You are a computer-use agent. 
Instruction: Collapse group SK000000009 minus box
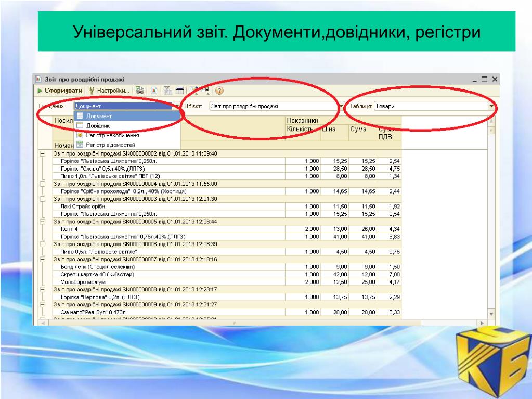click(x=43, y=304)
